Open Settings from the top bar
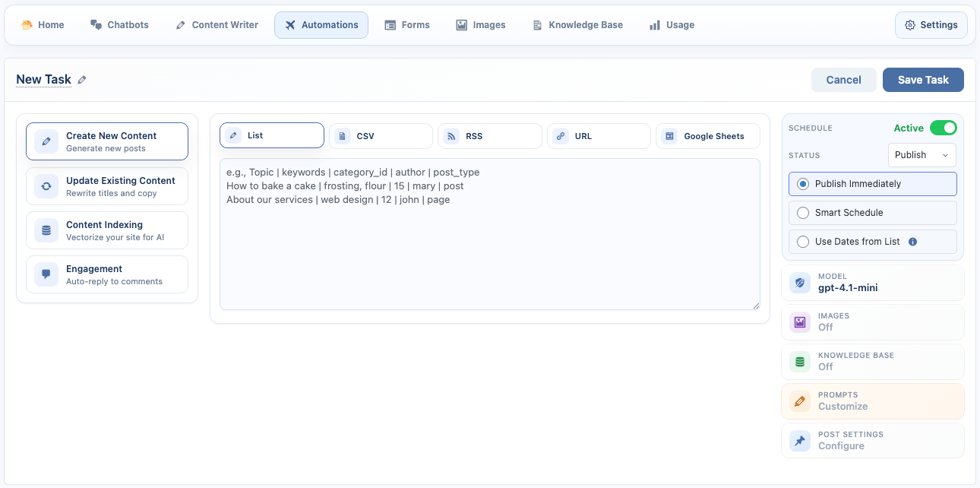Screen dimensions: 980x488 tap(931, 25)
